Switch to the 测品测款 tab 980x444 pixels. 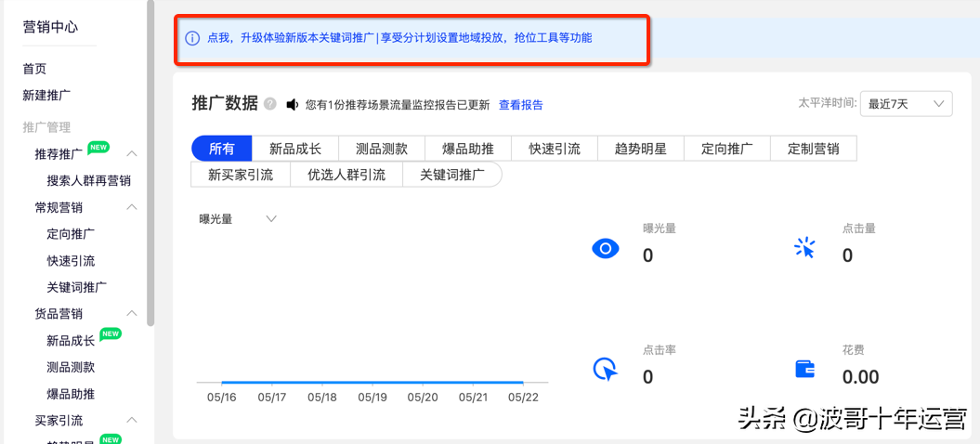(x=381, y=149)
